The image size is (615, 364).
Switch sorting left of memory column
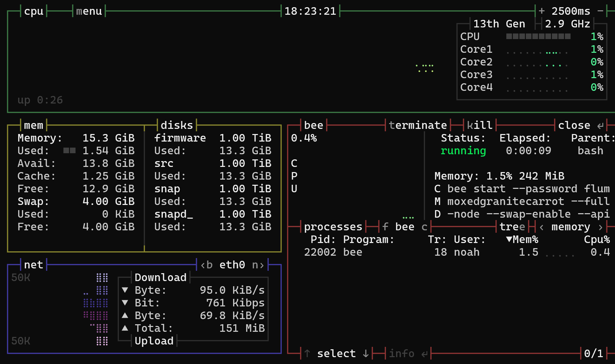coord(542,227)
